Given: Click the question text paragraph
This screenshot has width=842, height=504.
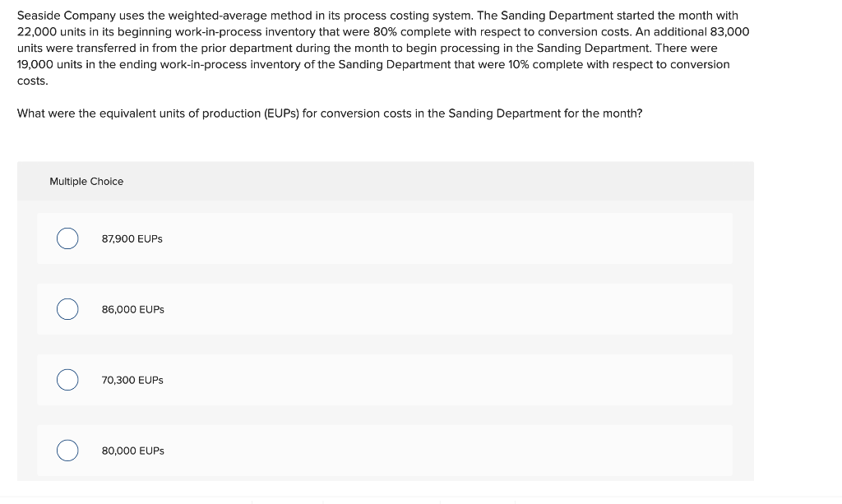Looking at the screenshot, I should click(x=383, y=48).
